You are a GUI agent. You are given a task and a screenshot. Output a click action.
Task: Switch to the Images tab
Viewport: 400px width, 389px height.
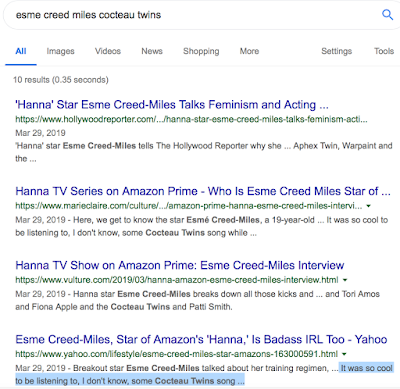(x=60, y=51)
